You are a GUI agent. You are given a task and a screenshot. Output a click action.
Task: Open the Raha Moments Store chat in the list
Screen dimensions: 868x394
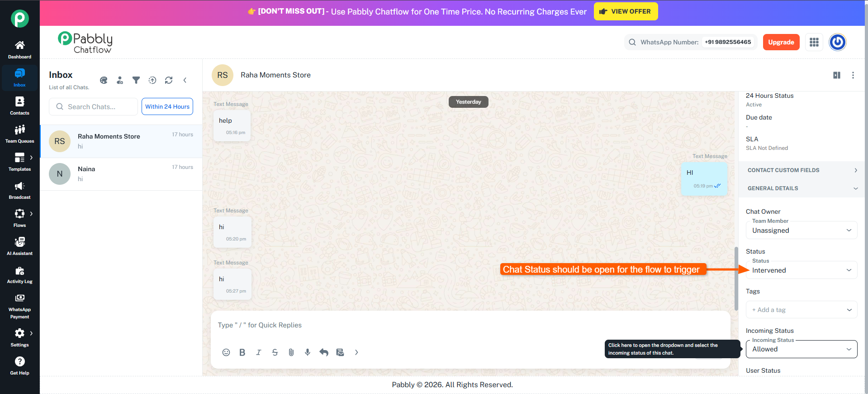click(121, 141)
